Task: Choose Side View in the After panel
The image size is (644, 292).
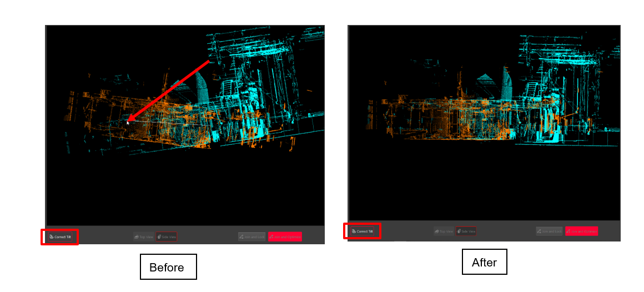Action: [466, 231]
